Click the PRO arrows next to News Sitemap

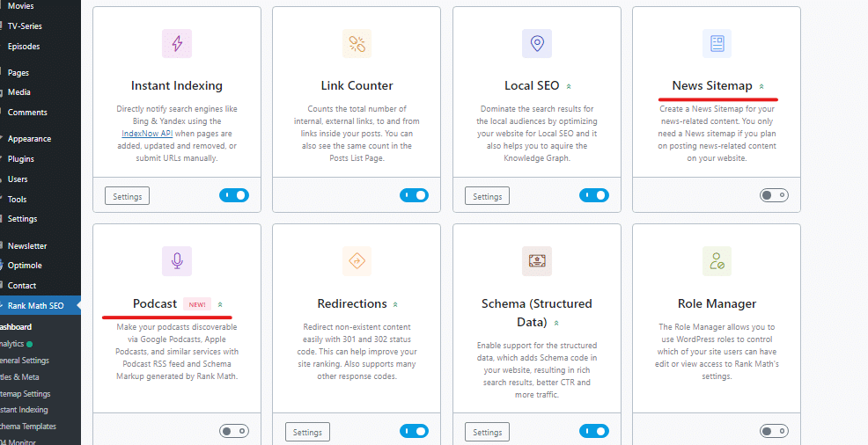[x=761, y=86]
